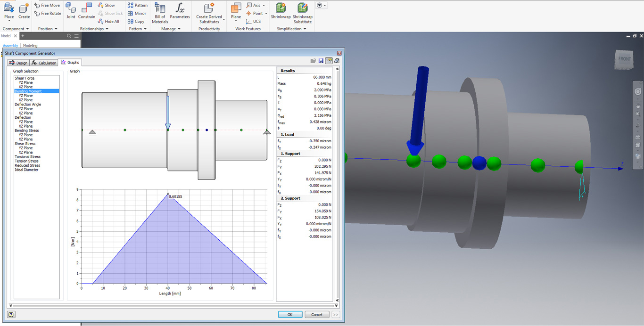Viewport: 644px width, 326px height.
Task: Open the Parameters fx dialog
Action: click(180, 10)
